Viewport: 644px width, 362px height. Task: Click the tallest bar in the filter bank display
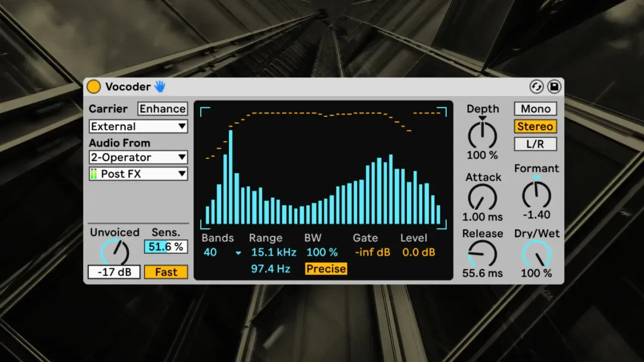coord(231,177)
